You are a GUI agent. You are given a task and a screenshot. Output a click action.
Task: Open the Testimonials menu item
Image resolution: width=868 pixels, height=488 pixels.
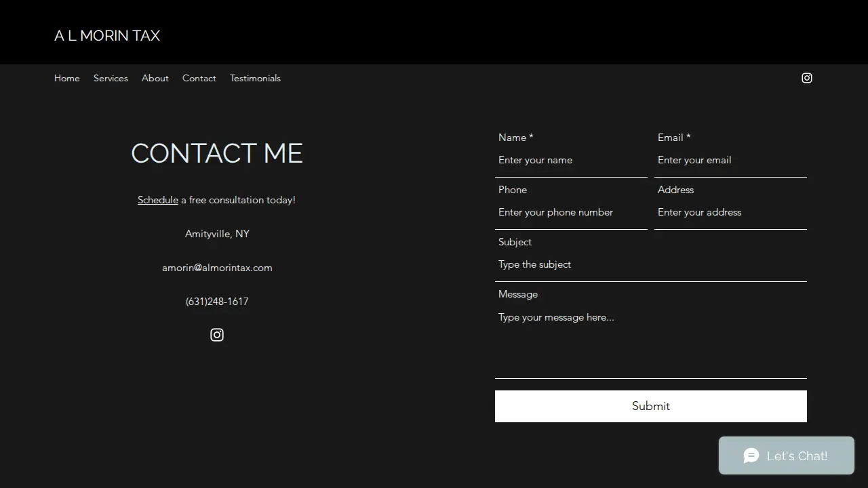click(255, 79)
